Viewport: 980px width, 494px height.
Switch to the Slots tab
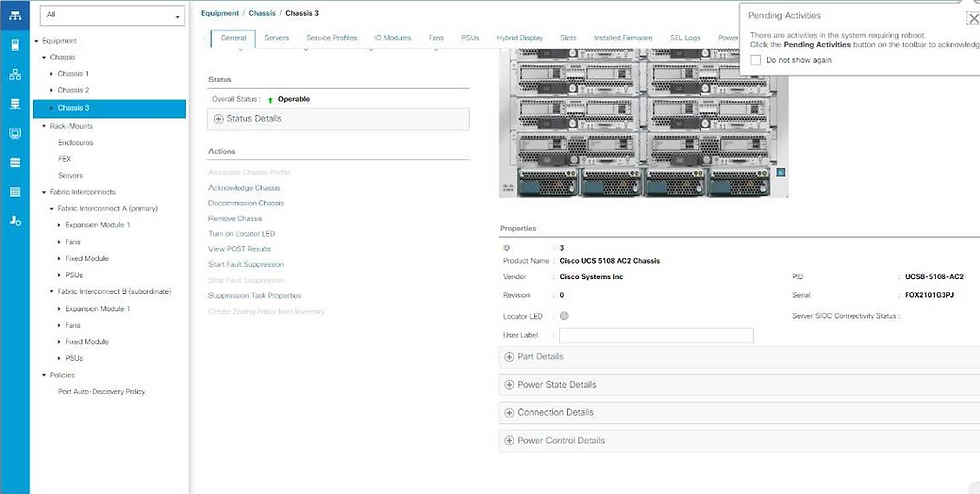[568, 38]
